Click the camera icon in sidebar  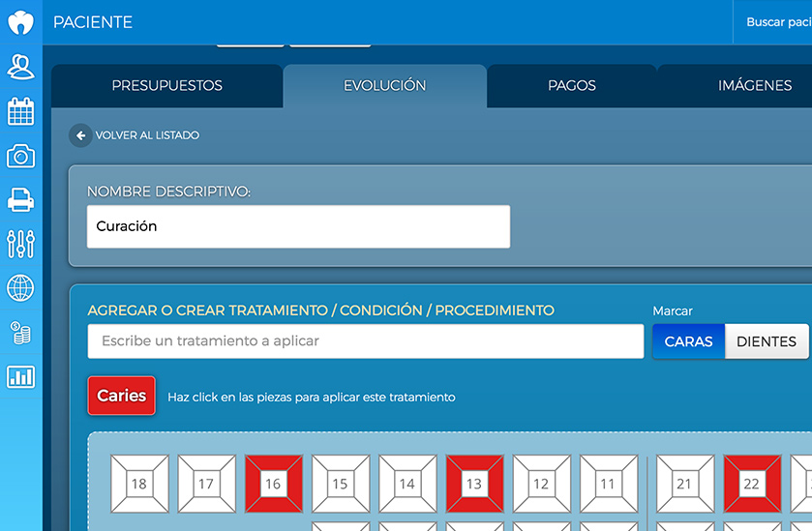pyautogui.click(x=20, y=156)
